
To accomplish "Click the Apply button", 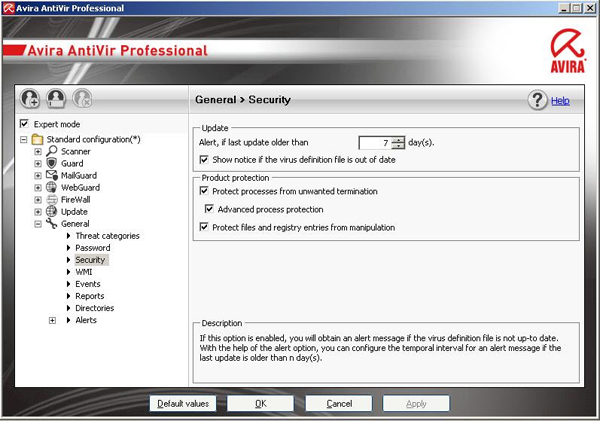I will tap(416, 403).
